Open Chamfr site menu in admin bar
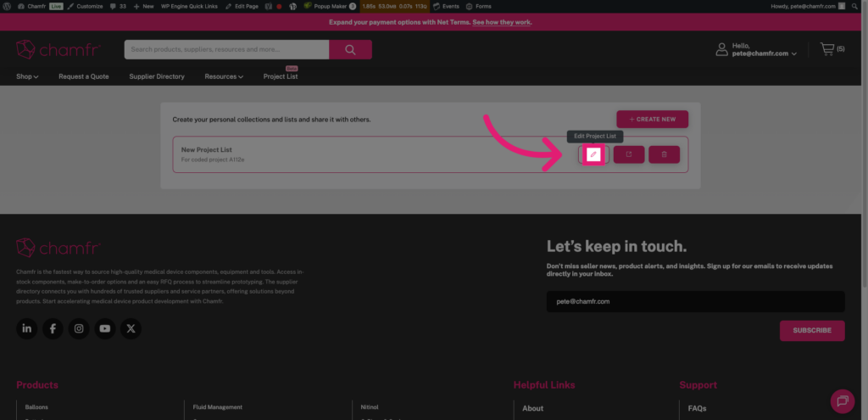Image resolution: width=868 pixels, height=420 pixels. 32,6
